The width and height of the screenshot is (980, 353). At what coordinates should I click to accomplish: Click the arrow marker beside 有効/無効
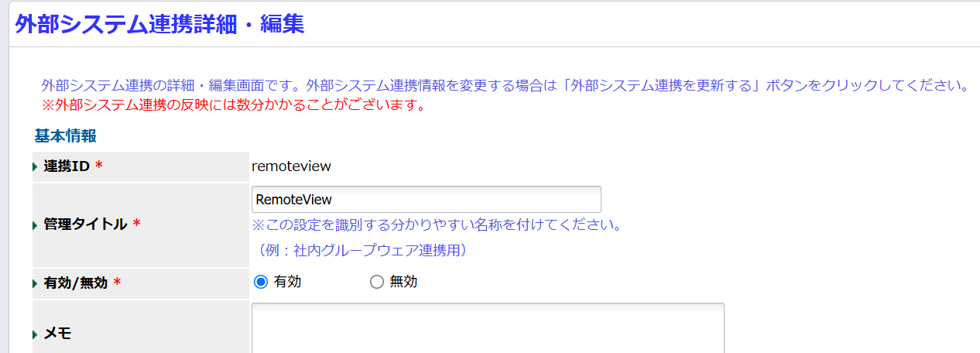(35, 284)
